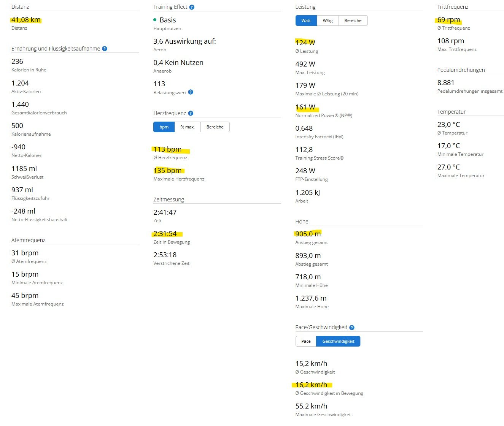
Task: Click the green dot beside Basis
Action: (155, 20)
